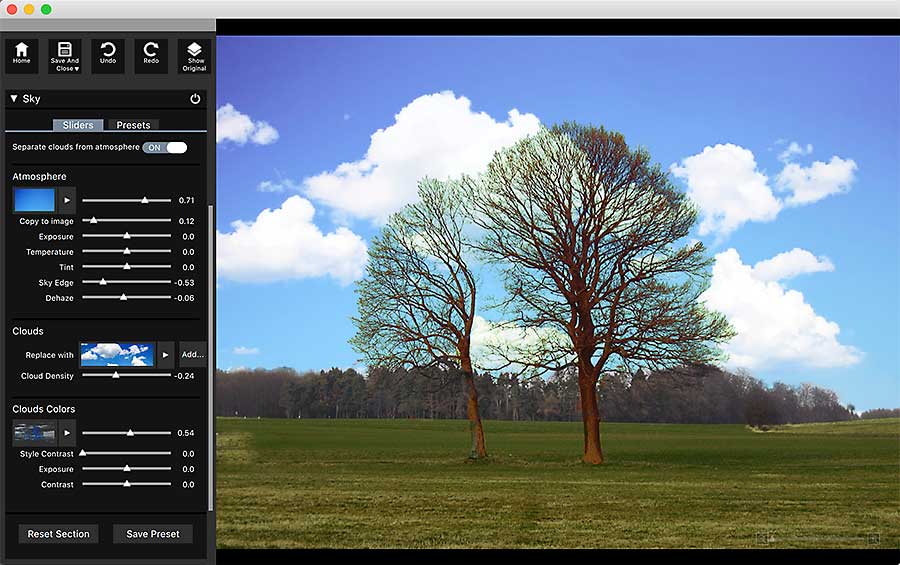
Task: Adjust the Clouds Colors Exposure slider
Action: tap(127, 469)
